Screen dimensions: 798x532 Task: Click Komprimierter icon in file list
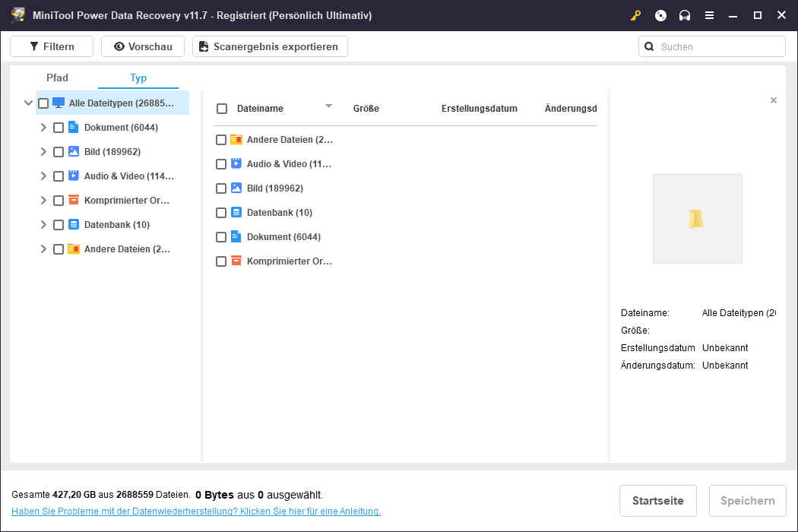click(x=236, y=261)
